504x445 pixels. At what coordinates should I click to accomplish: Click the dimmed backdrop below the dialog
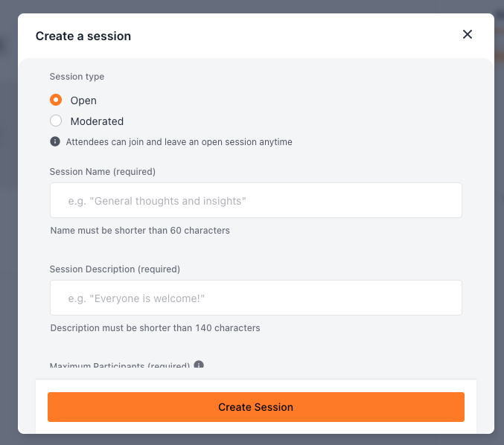tap(252, 440)
